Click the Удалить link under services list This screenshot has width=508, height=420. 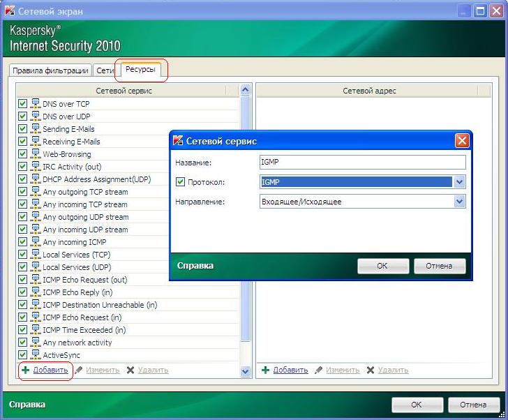[x=154, y=370]
